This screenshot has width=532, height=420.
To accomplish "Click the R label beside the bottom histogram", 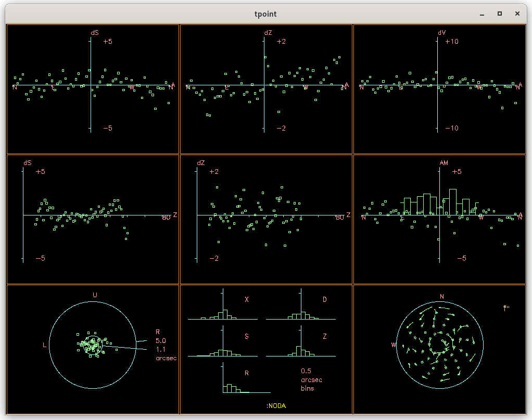I will [247, 373].
